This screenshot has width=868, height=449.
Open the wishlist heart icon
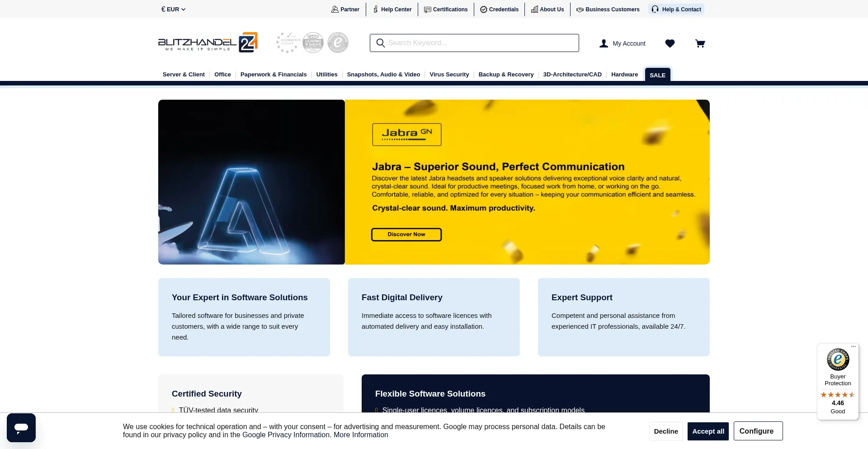pyautogui.click(x=670, y=43)
